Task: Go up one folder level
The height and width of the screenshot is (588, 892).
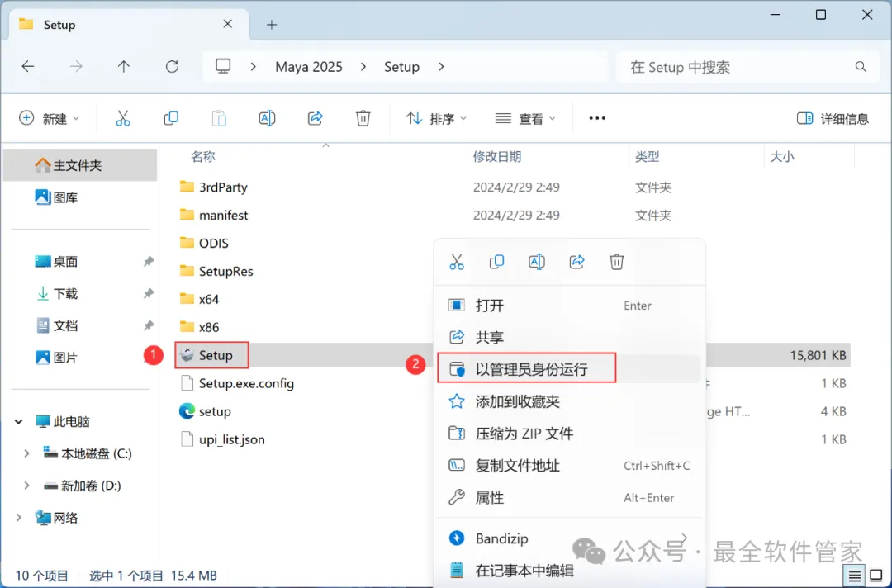Action: tap(123, 67)
